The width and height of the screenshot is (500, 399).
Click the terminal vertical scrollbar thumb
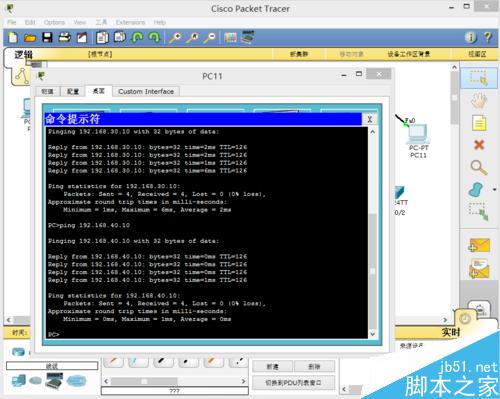point(373,272)
